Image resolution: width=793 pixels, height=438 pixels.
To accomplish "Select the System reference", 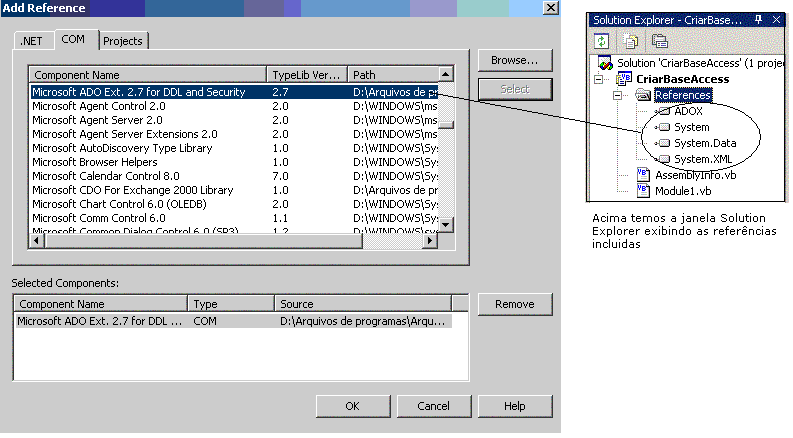I will 691,127.
